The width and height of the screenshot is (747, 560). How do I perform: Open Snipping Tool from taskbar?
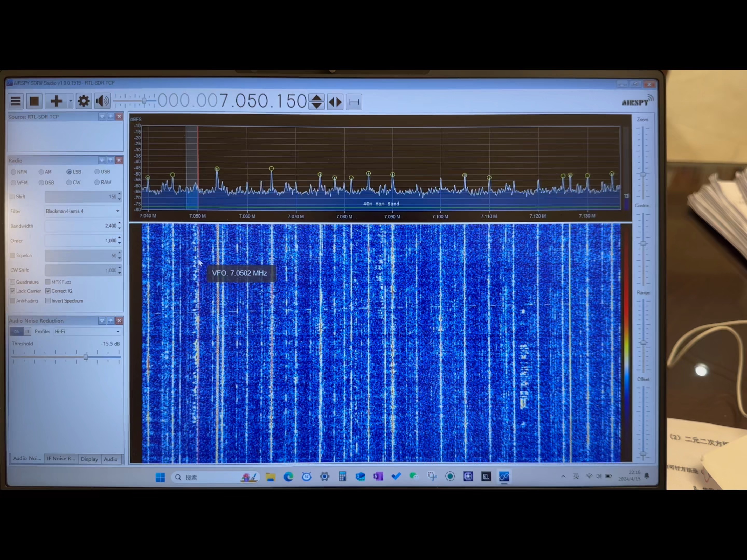point(432,476)
